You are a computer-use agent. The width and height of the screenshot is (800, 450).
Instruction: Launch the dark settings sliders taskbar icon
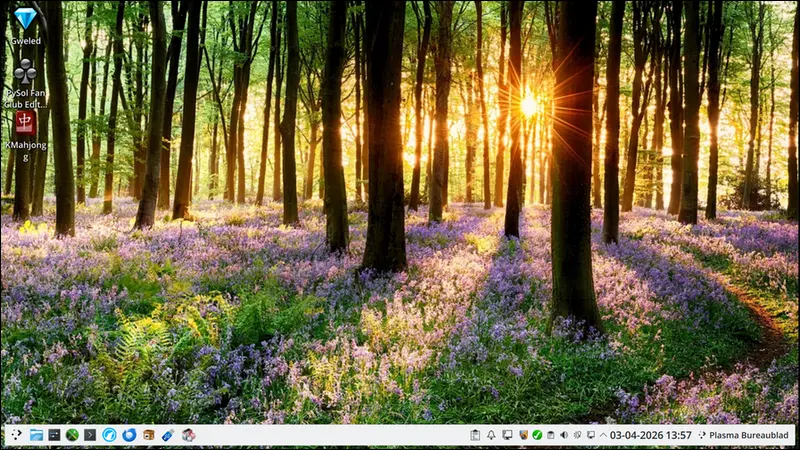click(54, 435)
